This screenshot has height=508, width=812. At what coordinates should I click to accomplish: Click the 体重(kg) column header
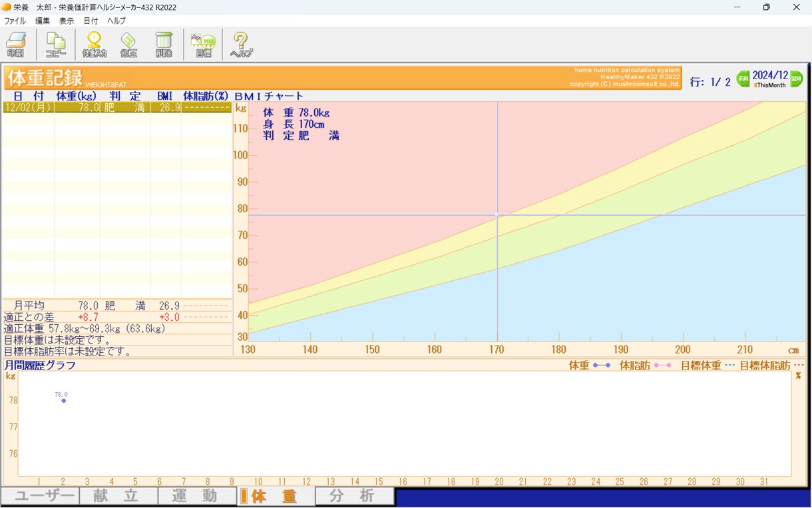[x=77, y=96]
